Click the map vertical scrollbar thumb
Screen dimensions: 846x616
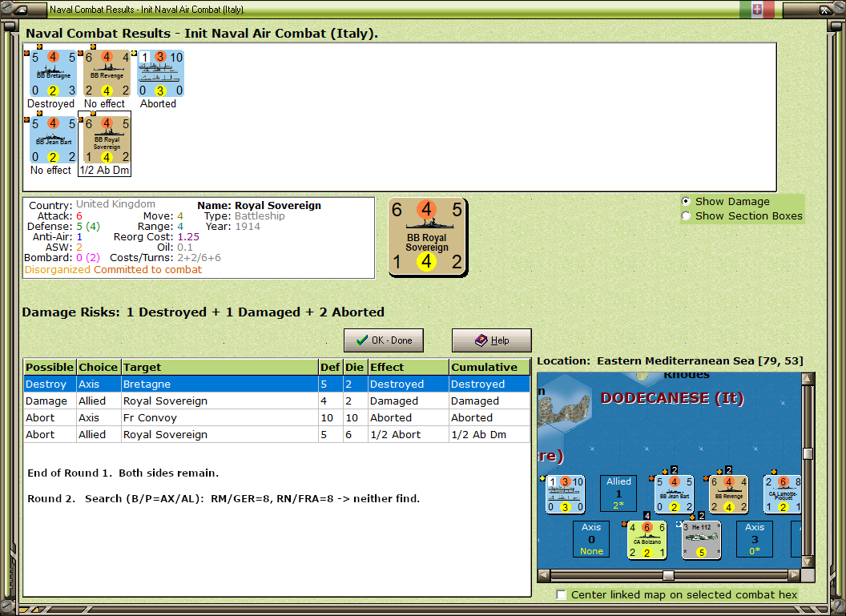click(x=808, y=453)
